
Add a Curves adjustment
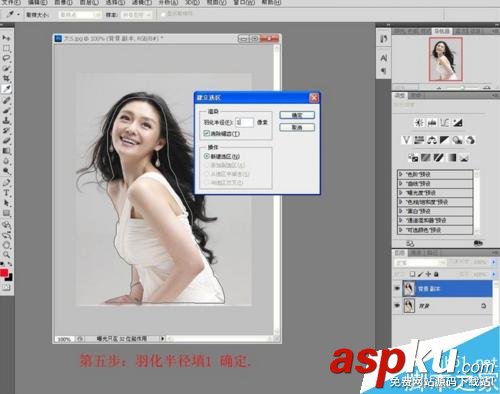(444, 122)
